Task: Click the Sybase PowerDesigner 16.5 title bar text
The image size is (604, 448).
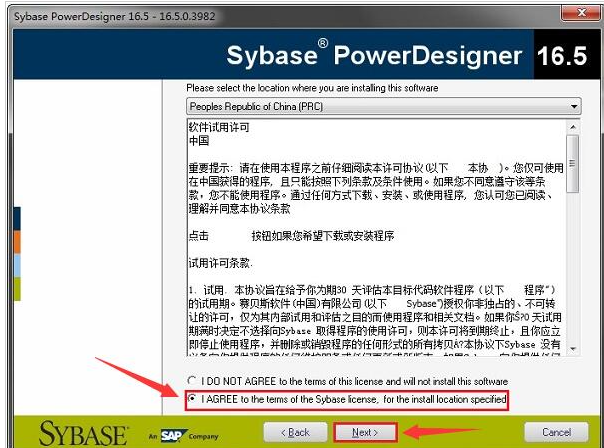Action: 114,16
